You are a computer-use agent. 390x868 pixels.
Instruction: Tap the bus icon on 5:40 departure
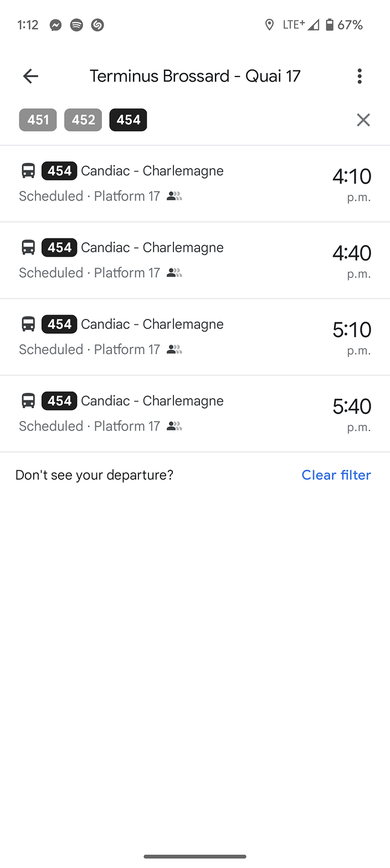coord(28,400)
